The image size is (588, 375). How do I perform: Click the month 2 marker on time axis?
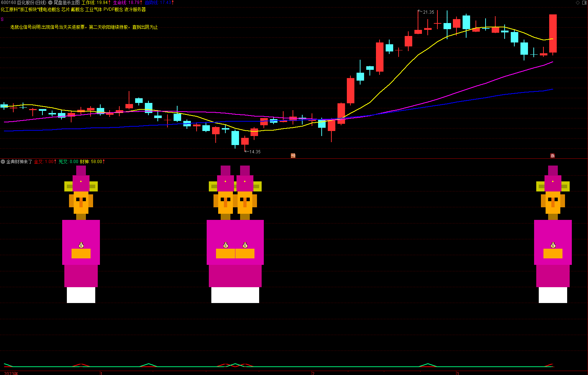coord(313,373)
